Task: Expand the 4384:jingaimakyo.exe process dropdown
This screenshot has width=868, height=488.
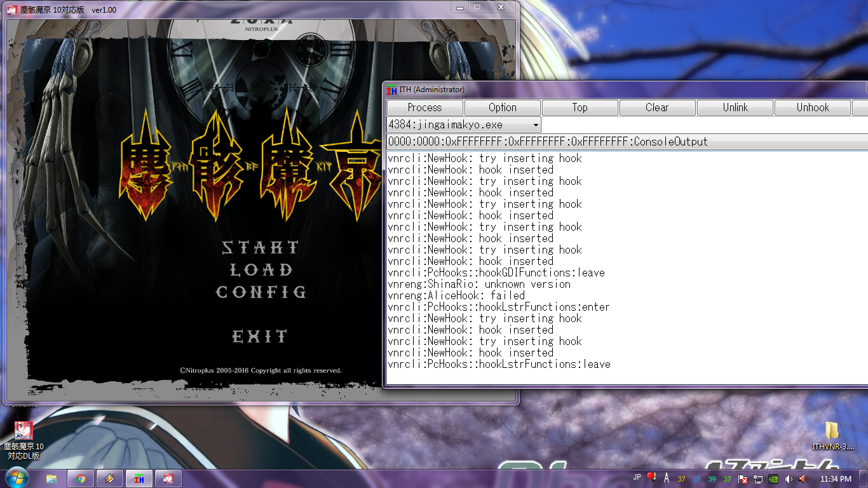Action: (x=536, y=125)
